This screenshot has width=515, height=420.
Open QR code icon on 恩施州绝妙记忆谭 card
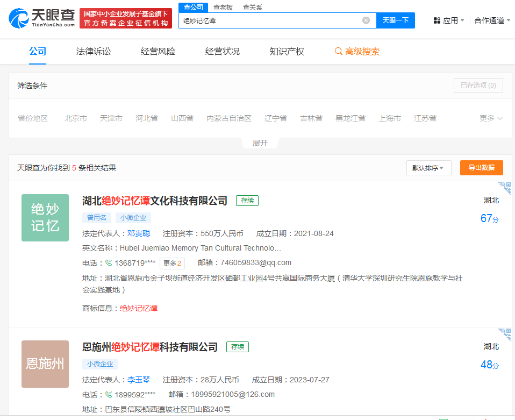[505, 334]
